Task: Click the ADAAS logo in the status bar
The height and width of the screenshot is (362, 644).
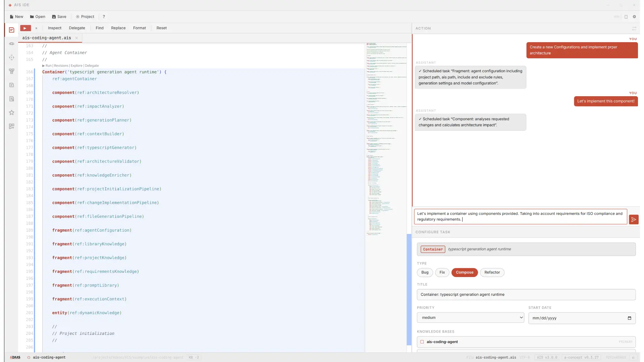Action: coord(15,357)
